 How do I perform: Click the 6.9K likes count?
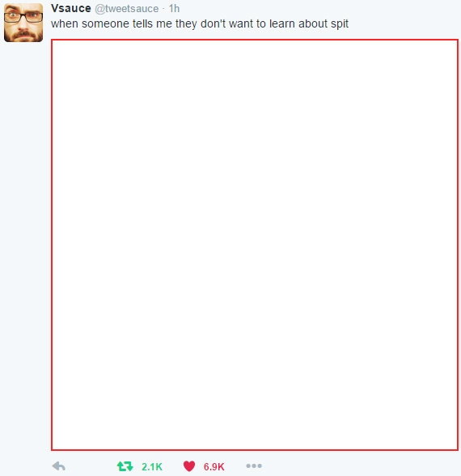pyautogui.click(x=214, y=466)
